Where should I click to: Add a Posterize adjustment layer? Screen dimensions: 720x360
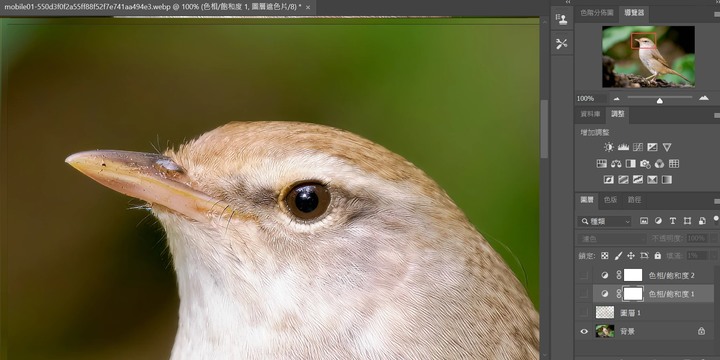(623, 180)
